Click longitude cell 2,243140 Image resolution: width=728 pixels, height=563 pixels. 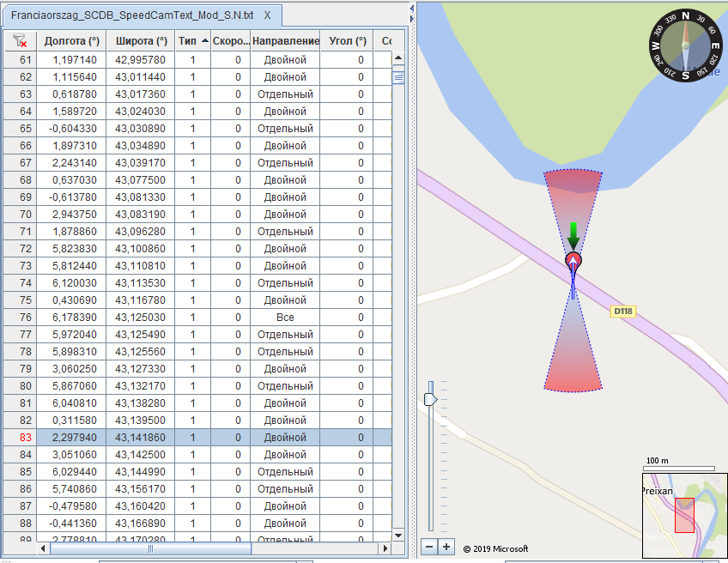coord(72,163)
